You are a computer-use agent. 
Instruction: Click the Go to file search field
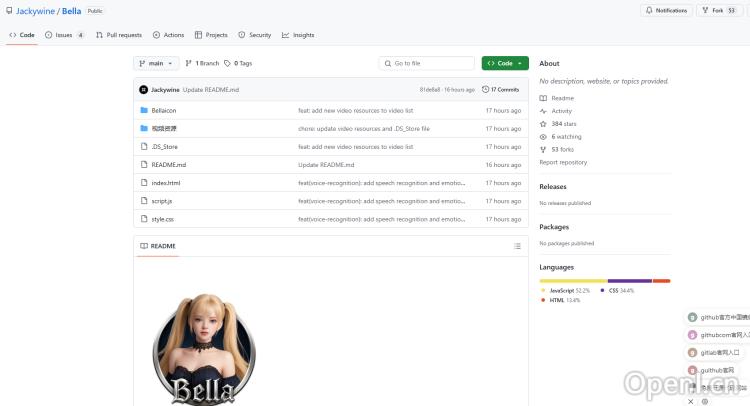pyautogui.click(x=426, y=63)
